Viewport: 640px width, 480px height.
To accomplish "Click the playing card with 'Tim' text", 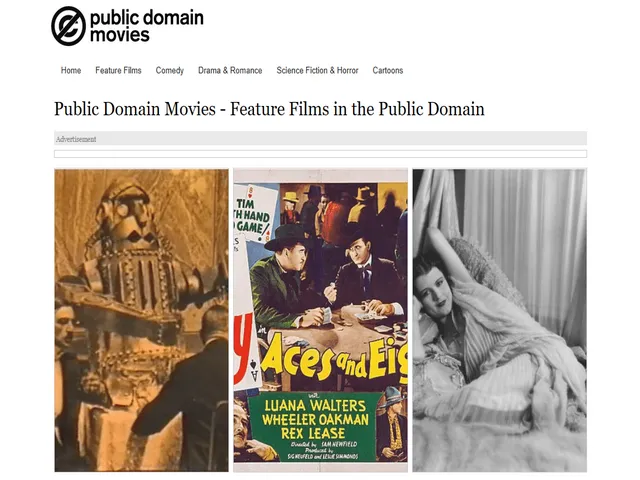I will point(252,213).
